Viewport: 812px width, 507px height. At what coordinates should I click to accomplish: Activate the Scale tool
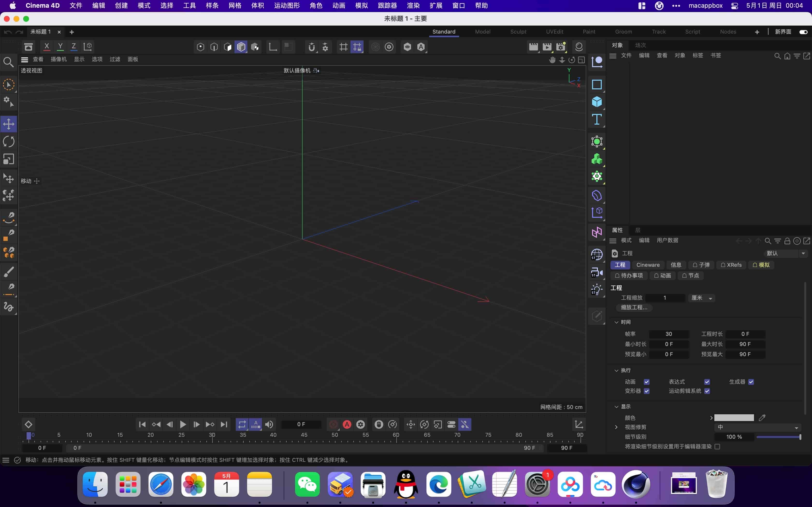click(x=9, y=159)
